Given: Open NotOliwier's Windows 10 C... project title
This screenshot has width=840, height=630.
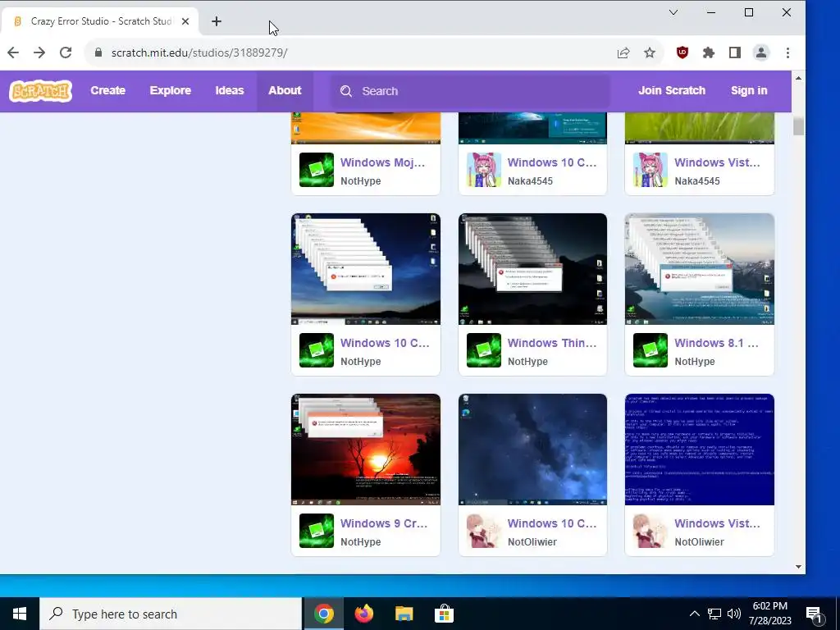Looking at the screenshot, I should pyautogui.click(x=552, y=523).
